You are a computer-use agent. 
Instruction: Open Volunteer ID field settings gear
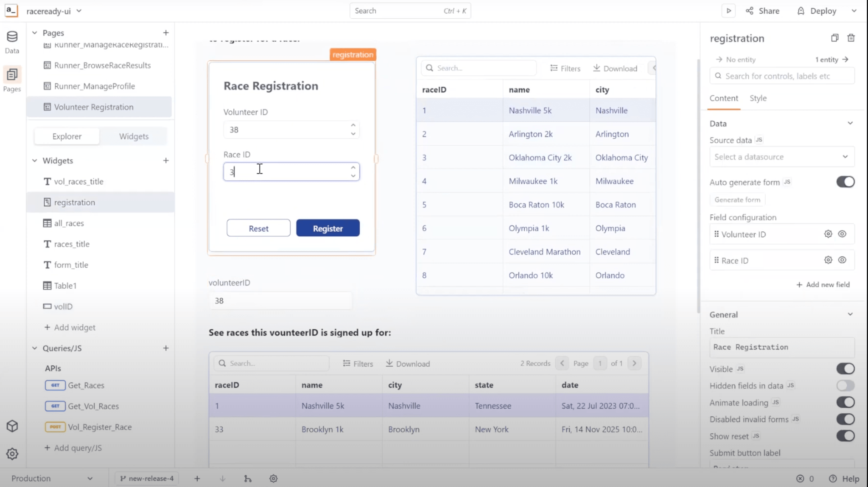pyautogui.click(x=828, y=234)
